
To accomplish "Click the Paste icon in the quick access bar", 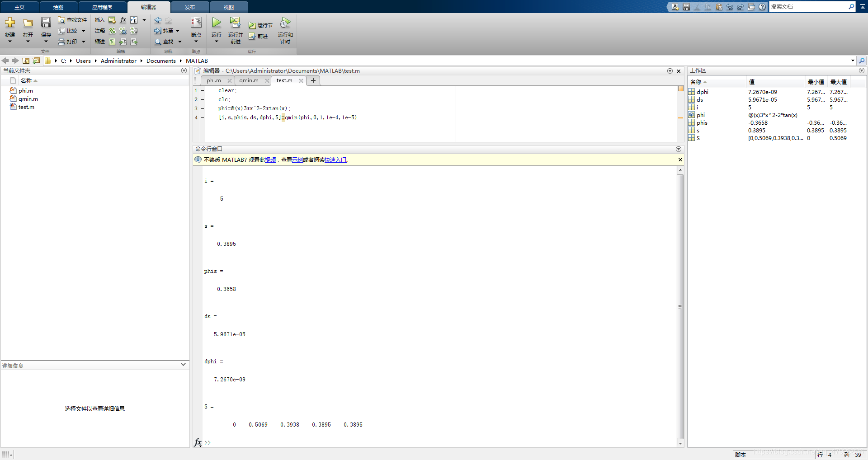I will click(x=719, y=7).
